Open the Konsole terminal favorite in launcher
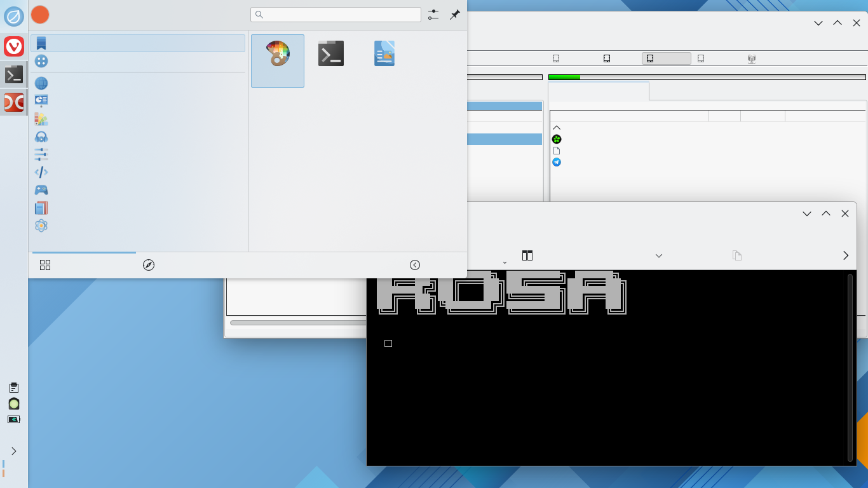Image resolution: width=868 pixels, height=488 pixels. pyautogui.click(x=331, y=54)
